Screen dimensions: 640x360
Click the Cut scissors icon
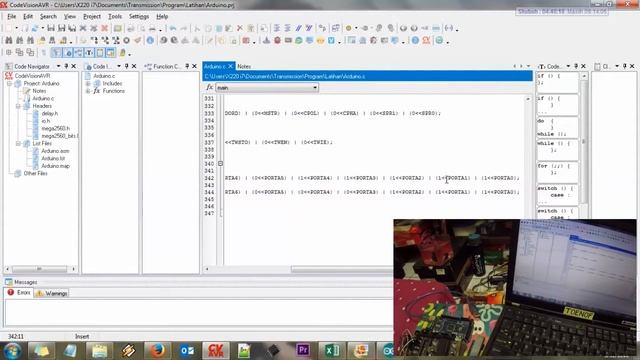pos(197,28)
